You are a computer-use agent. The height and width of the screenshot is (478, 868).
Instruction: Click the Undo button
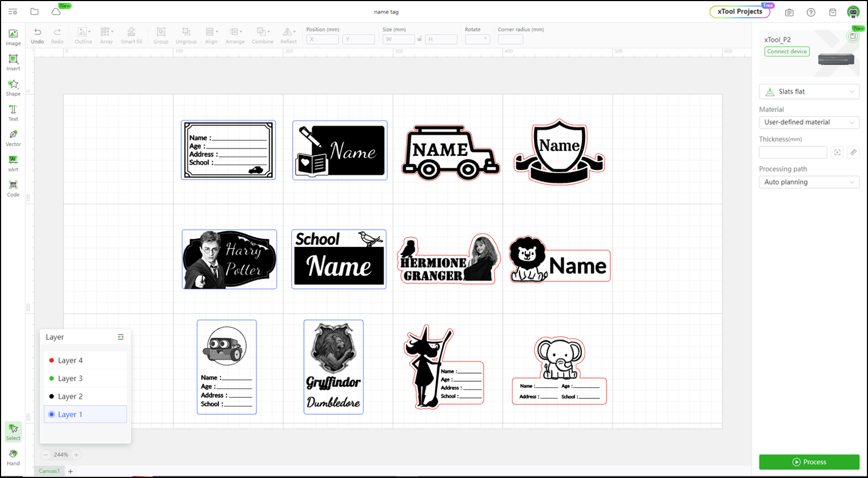[x=37, y=35]
